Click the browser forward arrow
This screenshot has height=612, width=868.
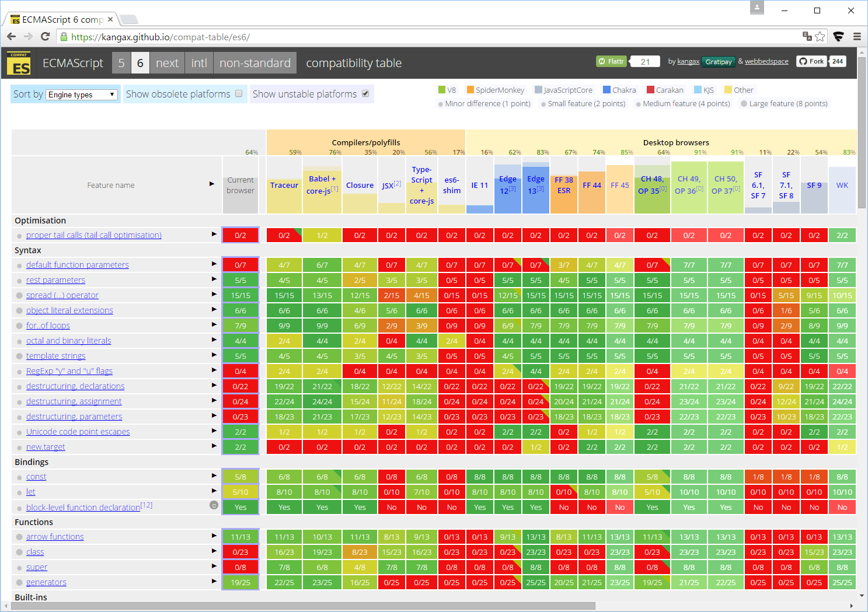pyautogui.click(x=28, y=37)
